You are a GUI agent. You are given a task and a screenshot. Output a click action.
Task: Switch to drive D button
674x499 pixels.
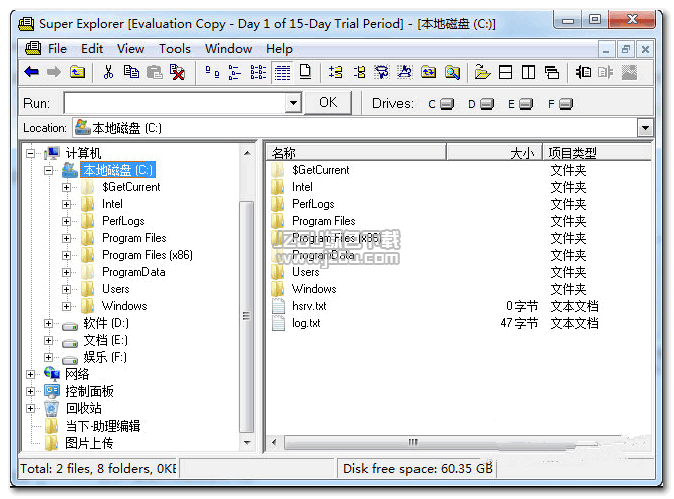[481, 104]
